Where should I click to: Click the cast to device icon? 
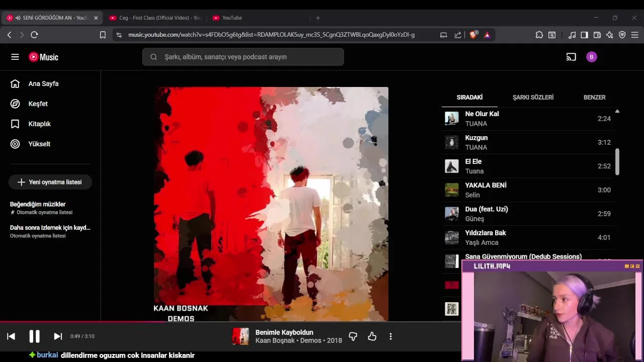571,57
